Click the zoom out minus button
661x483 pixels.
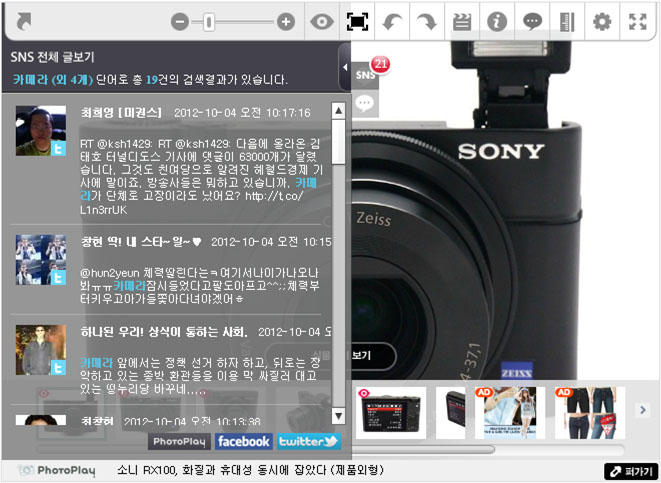tap(180, 21)
